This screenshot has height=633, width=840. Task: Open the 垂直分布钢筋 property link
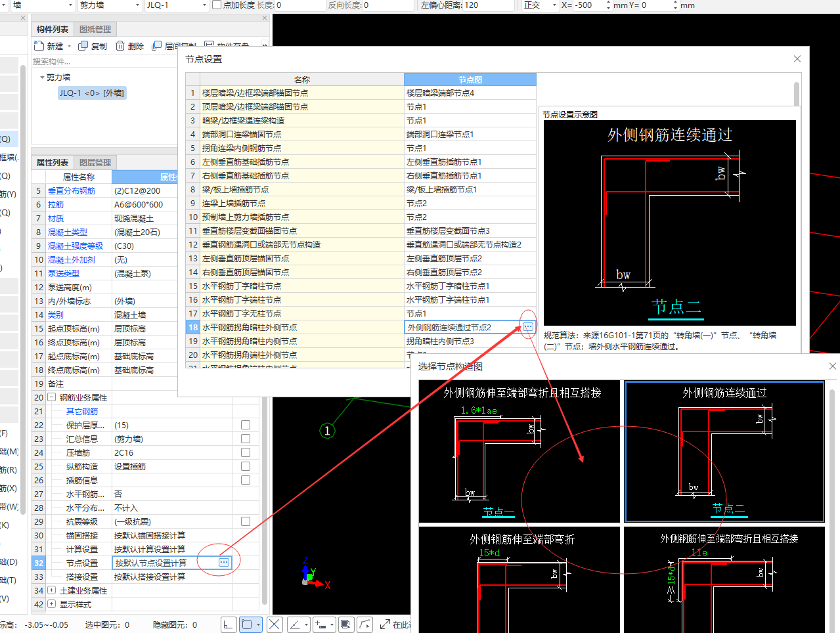[x=72, y=190]
